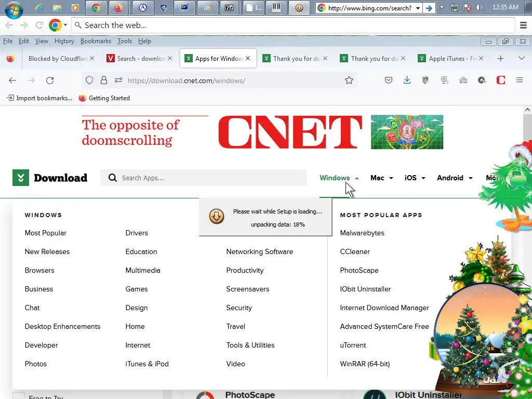Viewport: 532px width, 399px height.
Task: Close the Apps for Windows tab
Action: (248, 58)
